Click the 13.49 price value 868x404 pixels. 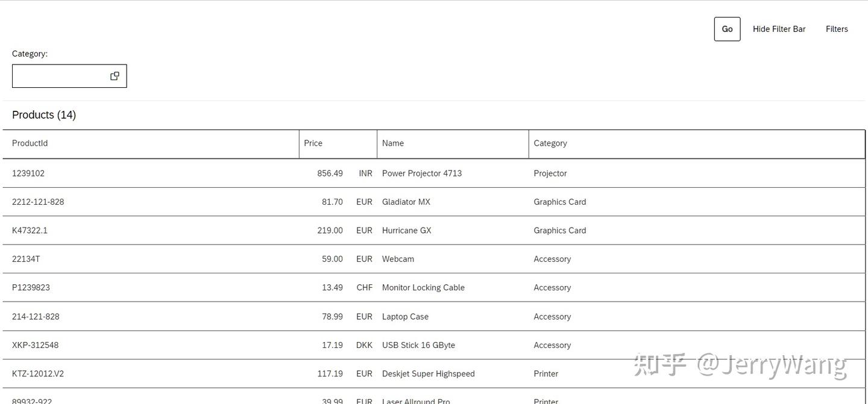click(x=332, y=288)
